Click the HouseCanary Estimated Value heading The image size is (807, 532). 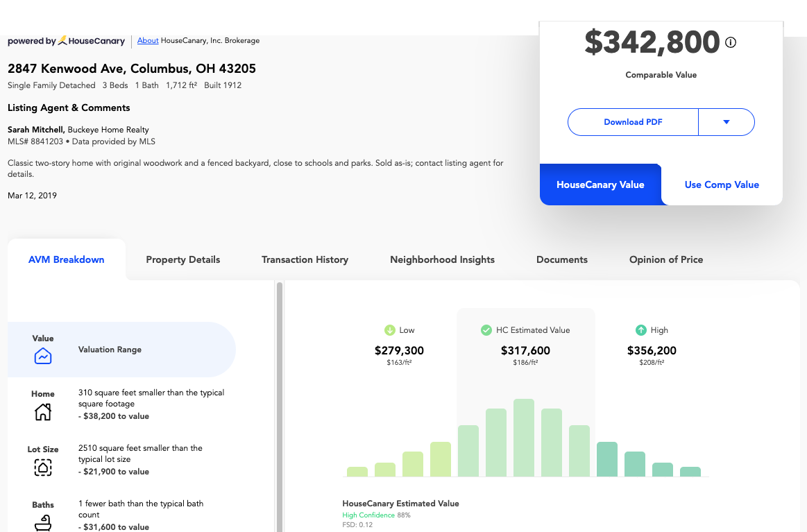click(x=400, y=504)
